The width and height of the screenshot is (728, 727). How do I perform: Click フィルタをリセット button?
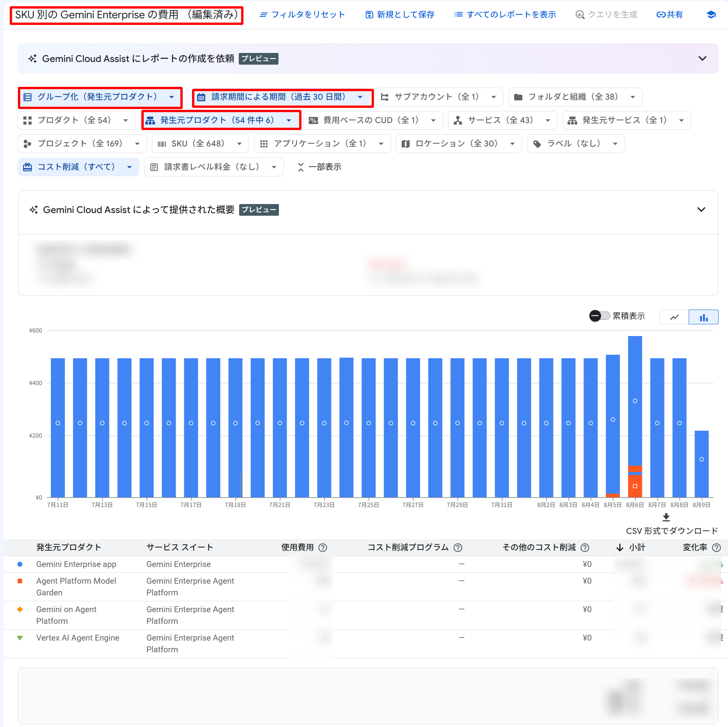(x=302, y=15)
